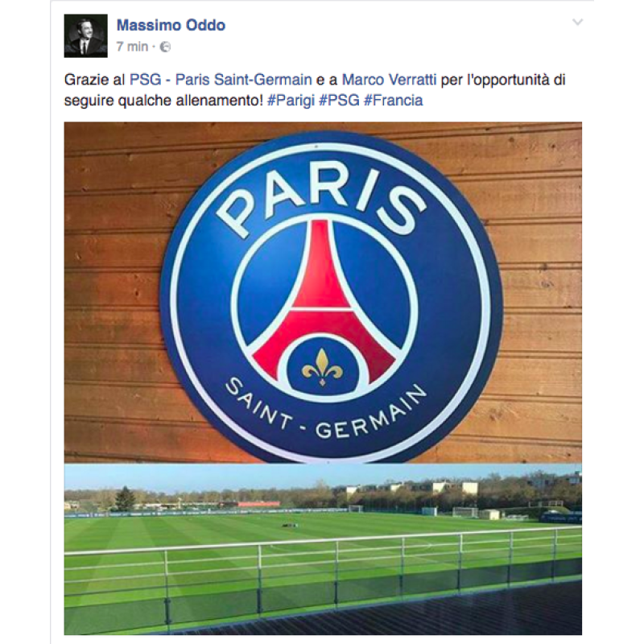
Task: Open the PSG crest photo
Action: (323, 292)
